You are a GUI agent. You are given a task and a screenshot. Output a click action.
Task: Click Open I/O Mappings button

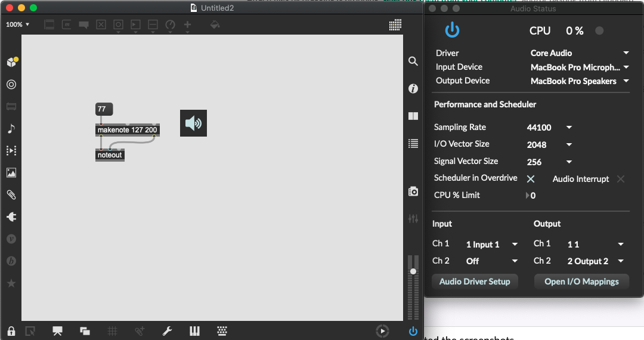[x=581, y=282]
